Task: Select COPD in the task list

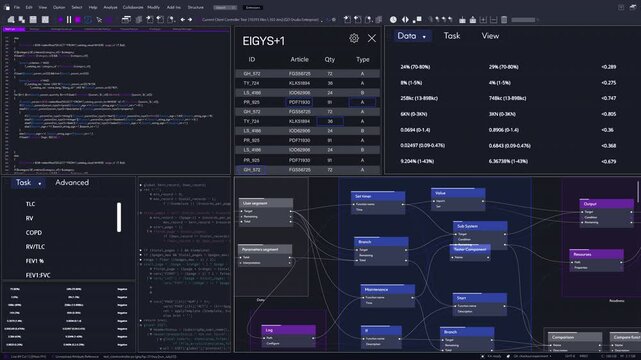Action: (34, 233)
